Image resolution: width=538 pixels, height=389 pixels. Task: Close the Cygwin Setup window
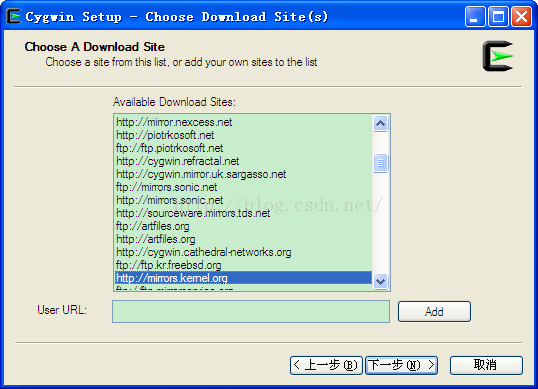pyautogui.click(x=522, y=16)
